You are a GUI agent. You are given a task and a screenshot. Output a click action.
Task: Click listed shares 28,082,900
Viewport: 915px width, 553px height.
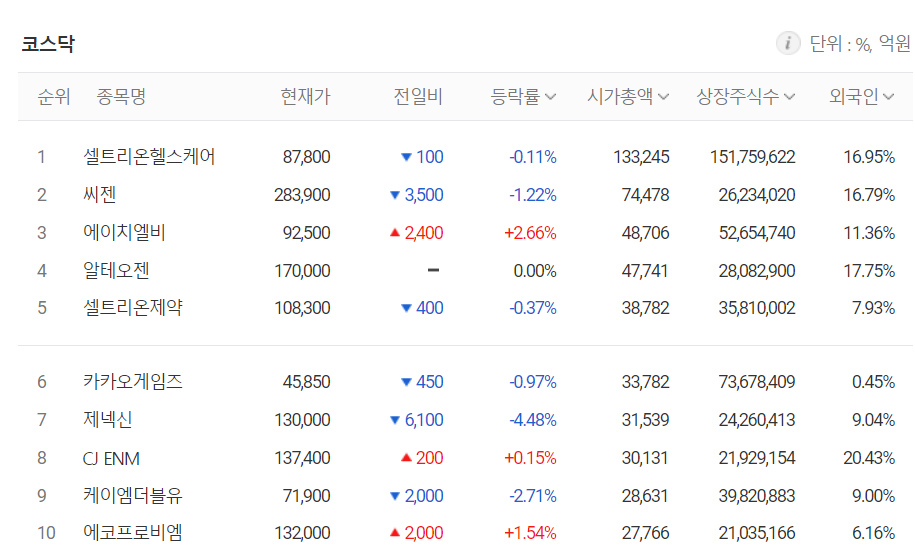coord(757,271)
